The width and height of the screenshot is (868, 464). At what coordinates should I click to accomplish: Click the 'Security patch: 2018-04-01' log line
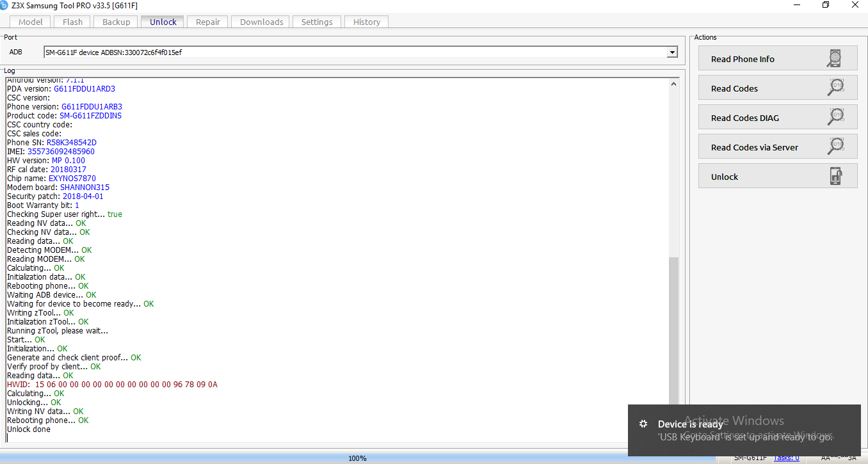tap(55, 196)
